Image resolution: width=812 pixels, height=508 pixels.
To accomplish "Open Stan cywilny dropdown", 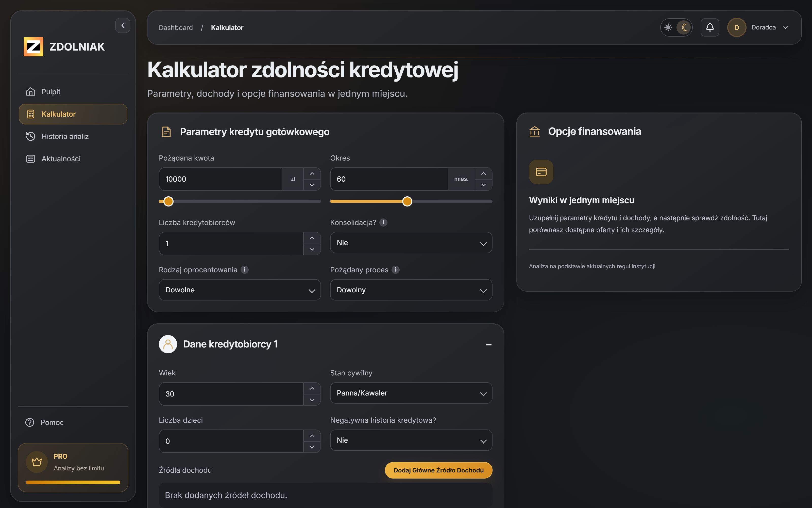I will pos(411,393).
